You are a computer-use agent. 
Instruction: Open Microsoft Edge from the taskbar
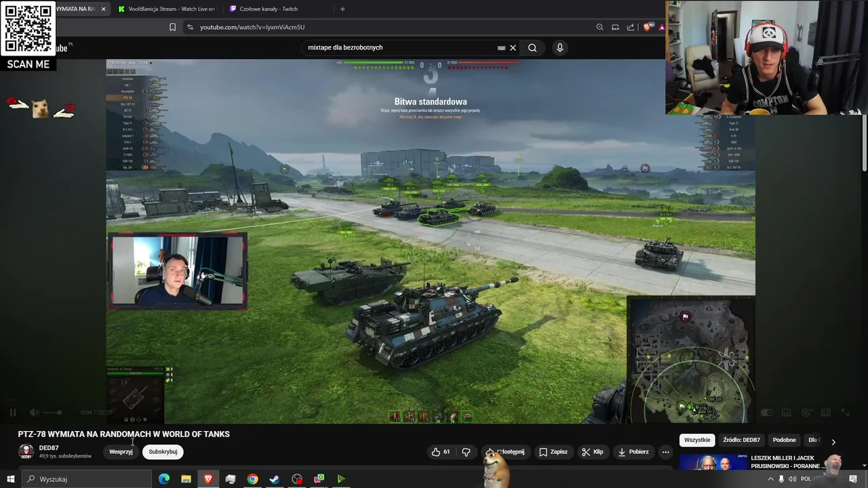point(163,479)
